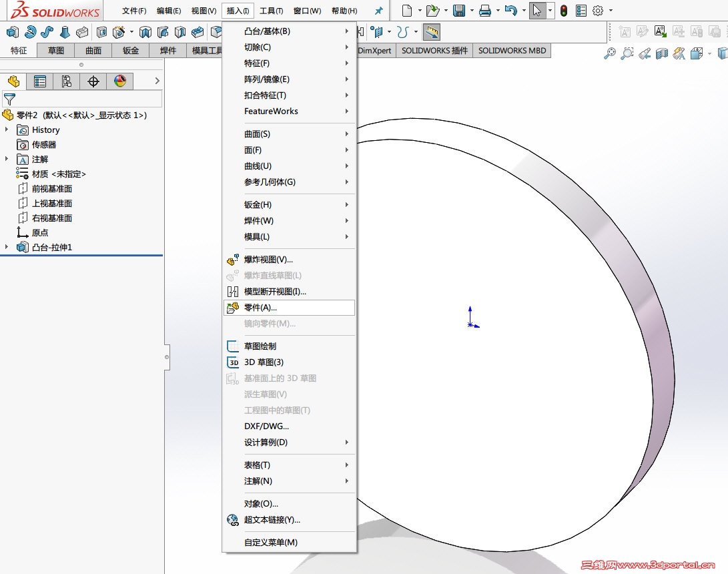This screenshot has height=574, width=728.
Task: Select 传感器 sensors tree item
Action: click(43, 144)
